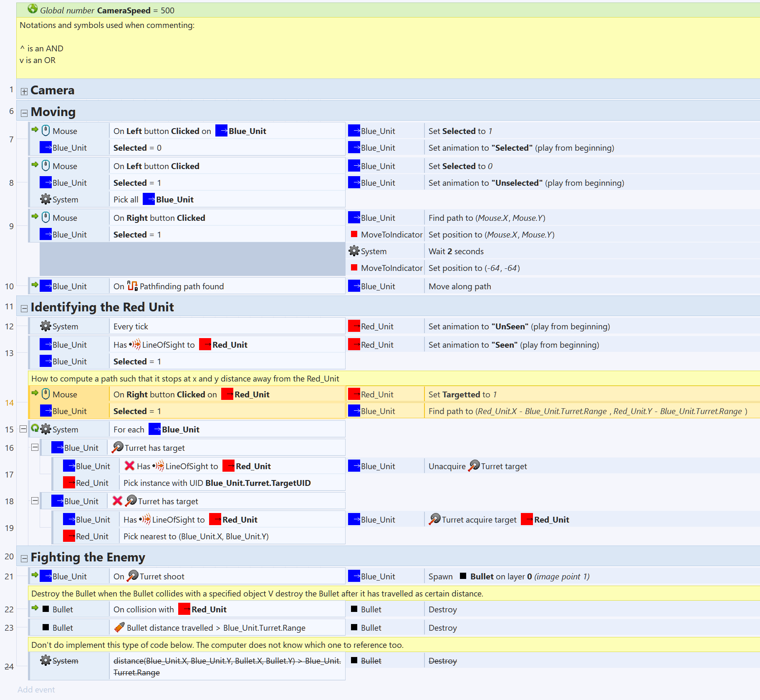The image size is (760, 700).
Task: Click Bullet behavior icon in distance travelled condition
Action: pos(119,627)
